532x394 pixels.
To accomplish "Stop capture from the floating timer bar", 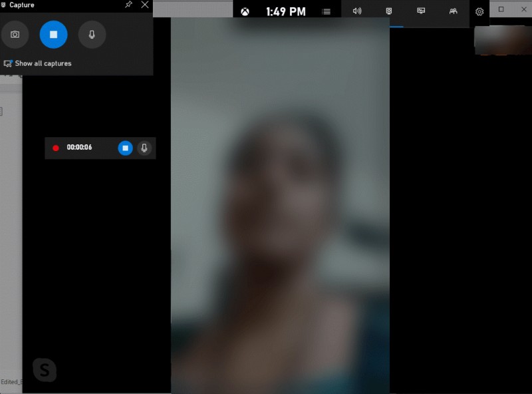I will click(x=125, y=148).
